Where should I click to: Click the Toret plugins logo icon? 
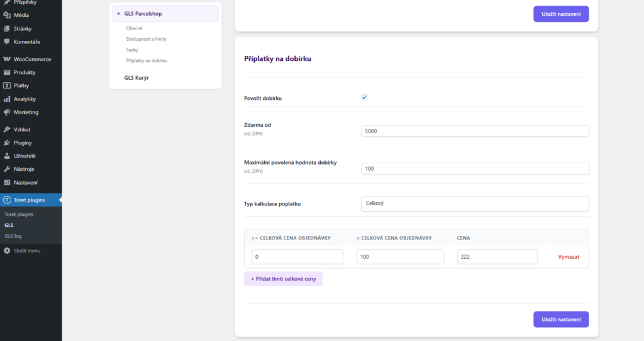click(7, 200)
